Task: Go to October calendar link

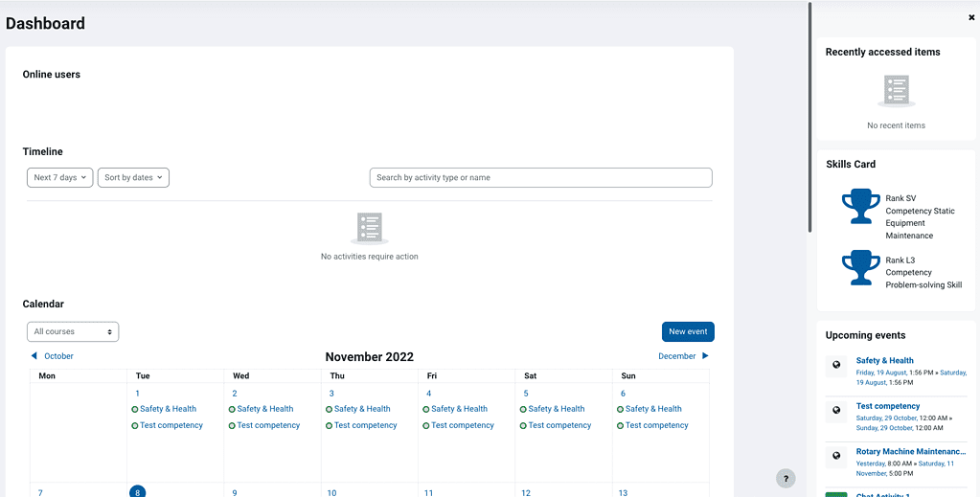Action: 58,355
